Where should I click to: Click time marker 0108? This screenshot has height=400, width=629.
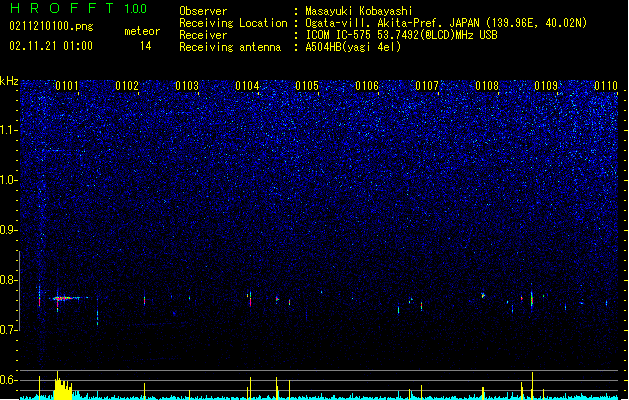[487, 86]
